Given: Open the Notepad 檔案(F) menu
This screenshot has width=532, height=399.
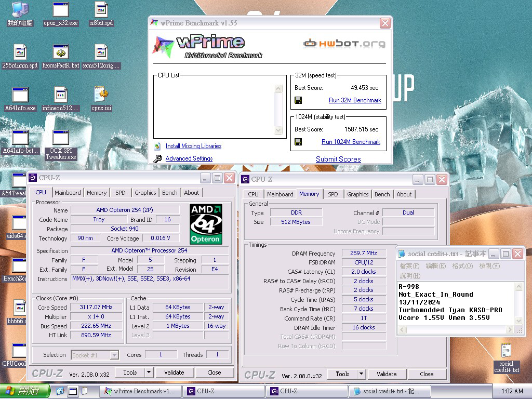Looking at the screenshot, I should (x=409, y=266).
